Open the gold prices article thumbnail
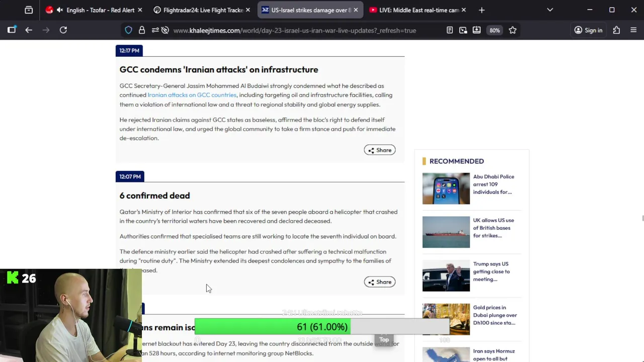 446,319
